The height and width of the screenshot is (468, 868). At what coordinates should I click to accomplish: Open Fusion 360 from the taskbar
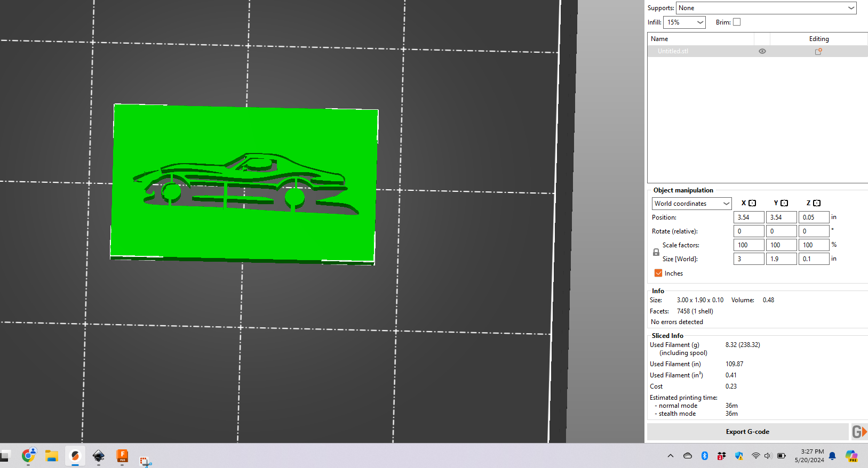click(x=122, y=456)
